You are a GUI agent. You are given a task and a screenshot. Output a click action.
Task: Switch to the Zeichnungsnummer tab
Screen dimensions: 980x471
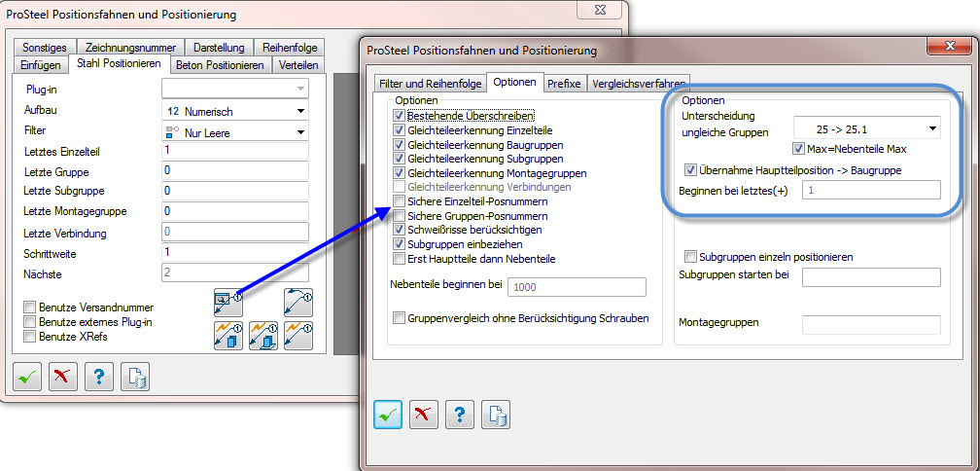(130, 48)
